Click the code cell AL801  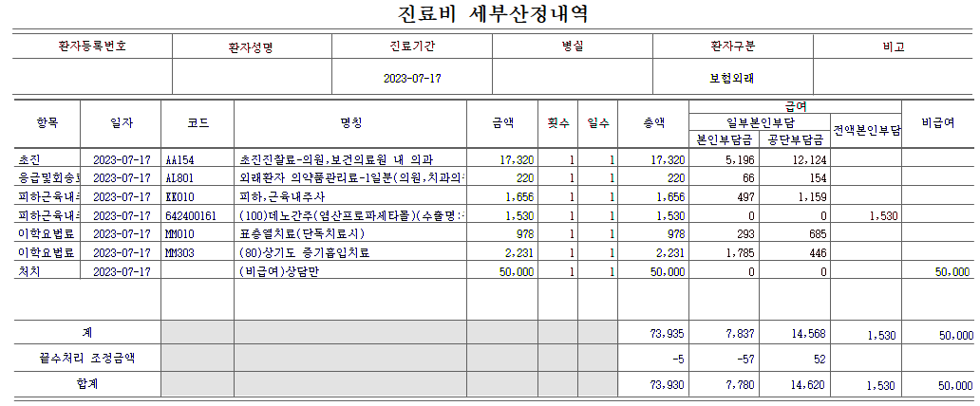click(x=179, y=178)
